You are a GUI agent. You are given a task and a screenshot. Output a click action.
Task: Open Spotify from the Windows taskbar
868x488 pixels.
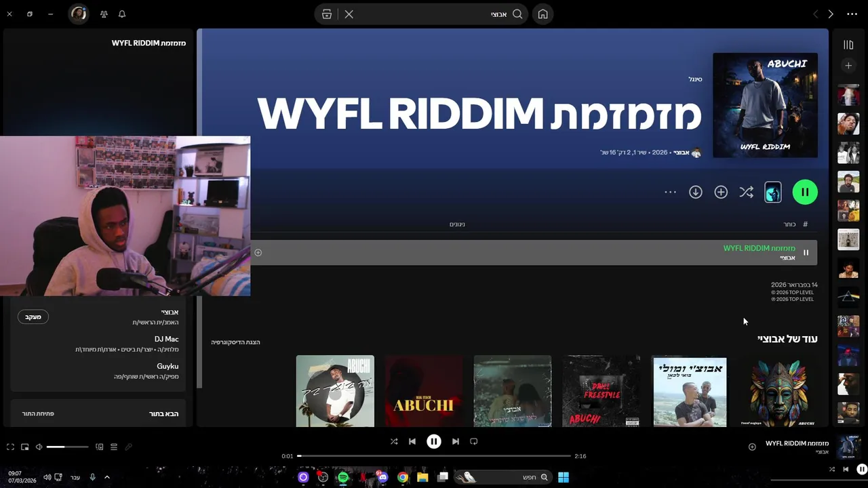click(343, 477)
